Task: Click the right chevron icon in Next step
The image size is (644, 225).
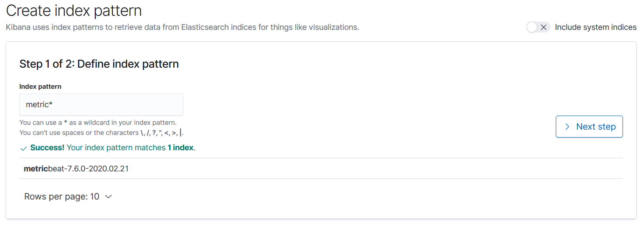Action: (567, 127)
